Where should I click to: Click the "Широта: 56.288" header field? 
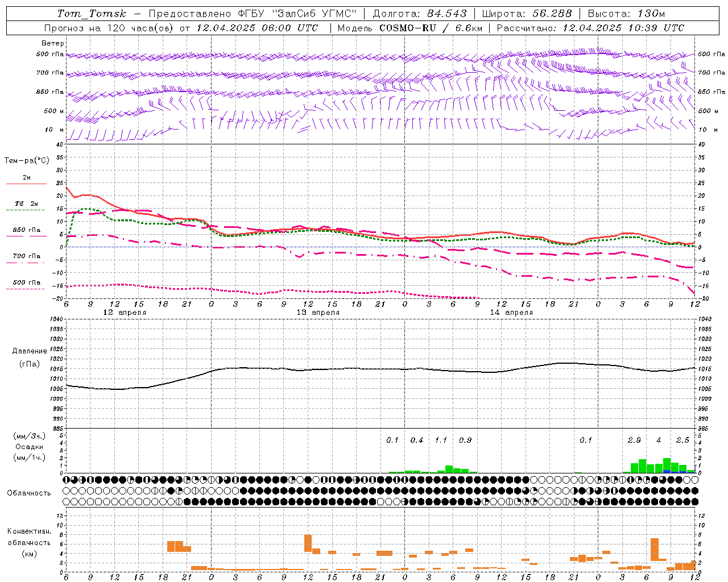pos(527,14)
